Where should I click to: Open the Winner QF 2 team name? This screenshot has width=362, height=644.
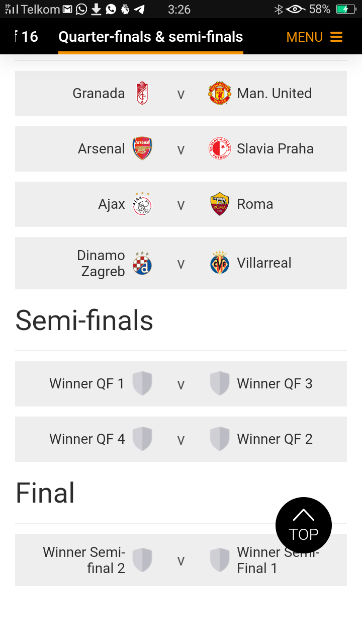coord(275,439)
